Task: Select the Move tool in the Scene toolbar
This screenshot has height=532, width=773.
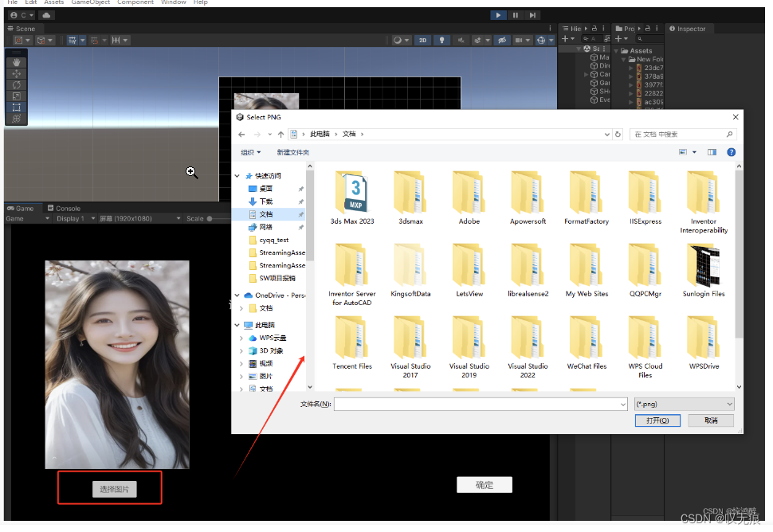Action: click(x=16, y=73)
